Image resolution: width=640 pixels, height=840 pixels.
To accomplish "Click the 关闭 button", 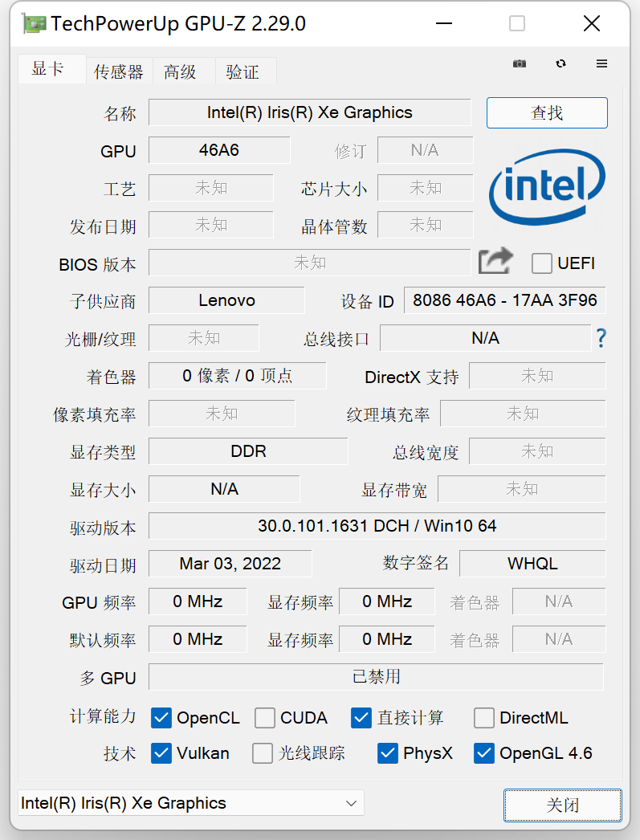I will [563, 805].
